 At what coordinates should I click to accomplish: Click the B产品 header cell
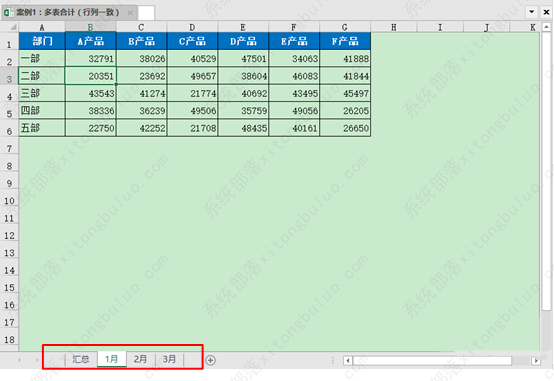142,41
